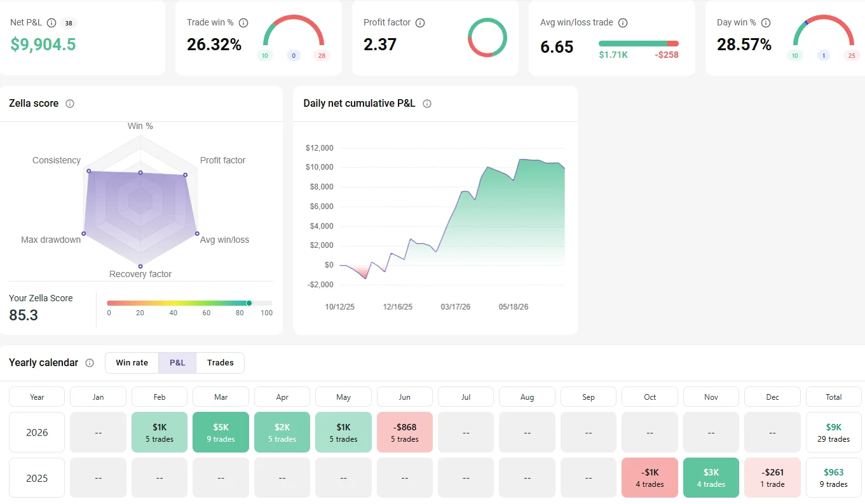Click the blue 0 break-even trades badge
Viewport: 865px width, 504px height.
coord(294,56)
